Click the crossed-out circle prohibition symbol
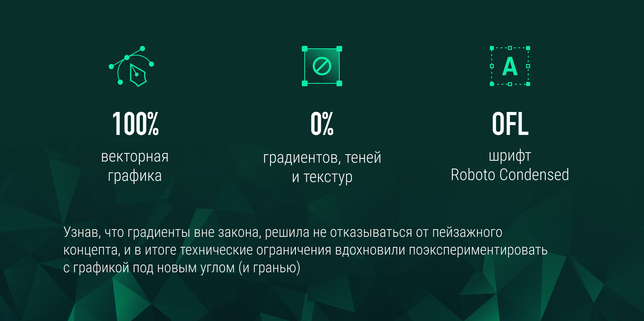Viewport: 644px width, 321px height. click(x=322, y=66)
